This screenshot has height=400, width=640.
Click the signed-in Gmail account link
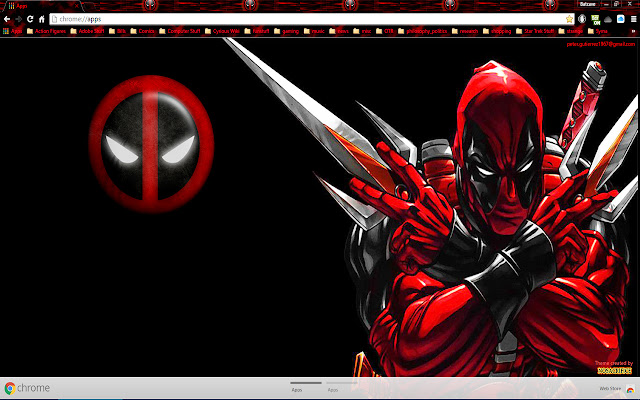(x=601, y=44)
